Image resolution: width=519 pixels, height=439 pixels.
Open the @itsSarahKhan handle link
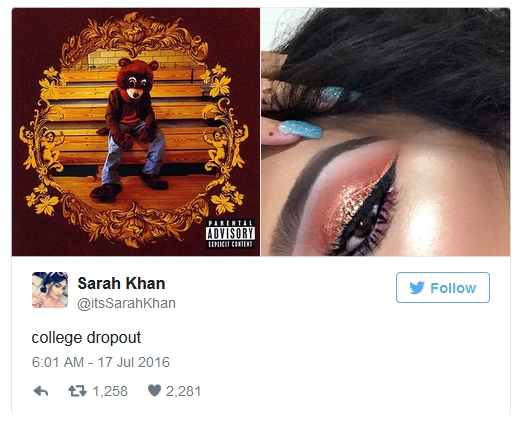tap(126, 303)
